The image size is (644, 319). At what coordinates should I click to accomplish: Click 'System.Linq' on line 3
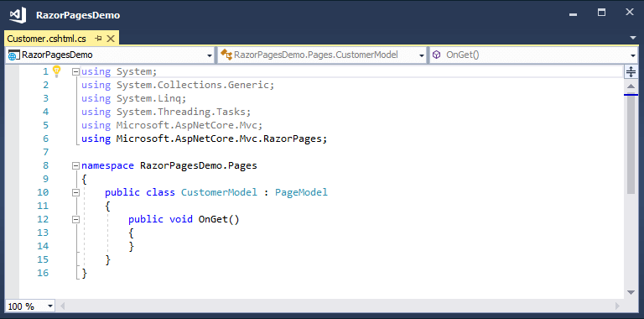coord(148,99)
